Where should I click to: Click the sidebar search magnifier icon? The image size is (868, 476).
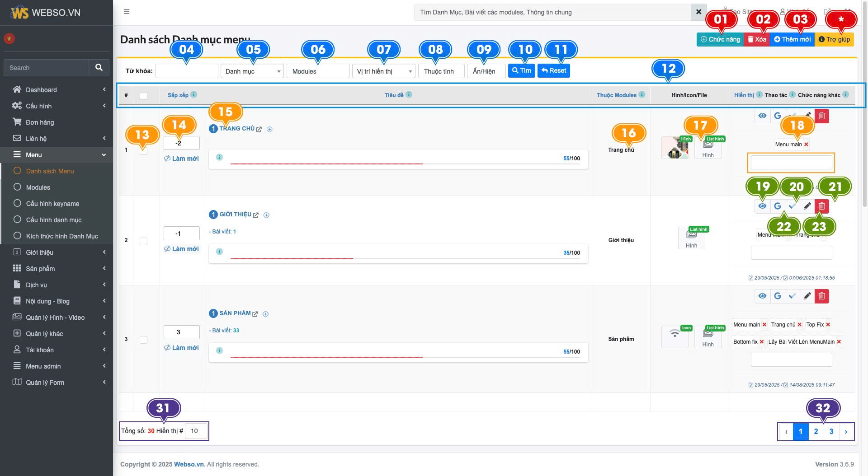click(x=99, y=68)
